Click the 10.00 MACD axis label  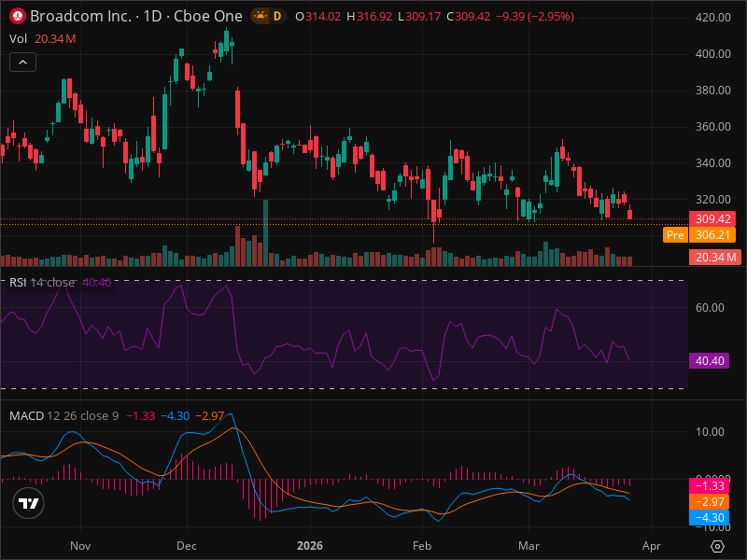(710, 432)
